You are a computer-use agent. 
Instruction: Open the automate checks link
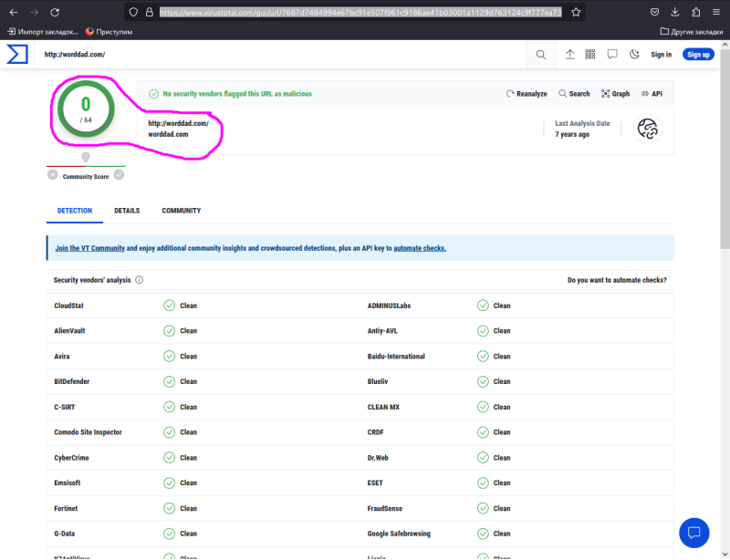click(x=420, y=248)
